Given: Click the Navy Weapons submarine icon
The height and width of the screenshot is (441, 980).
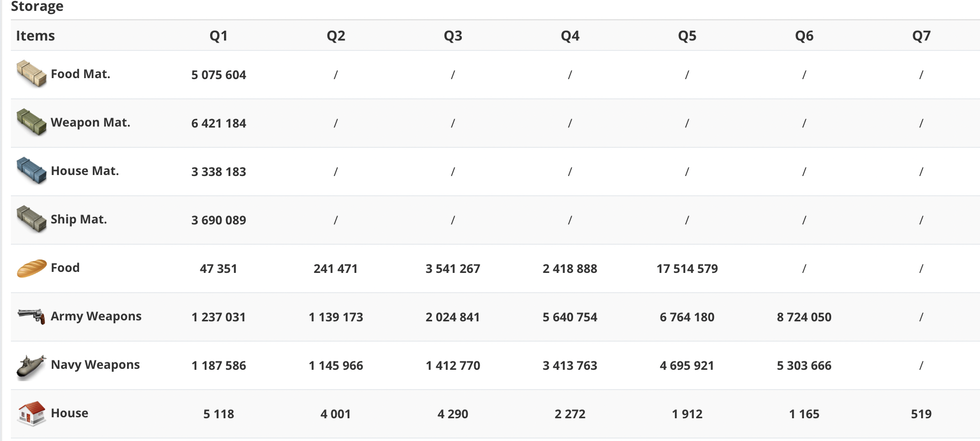Looking at the screenshot, I should (x=31, y=367).
